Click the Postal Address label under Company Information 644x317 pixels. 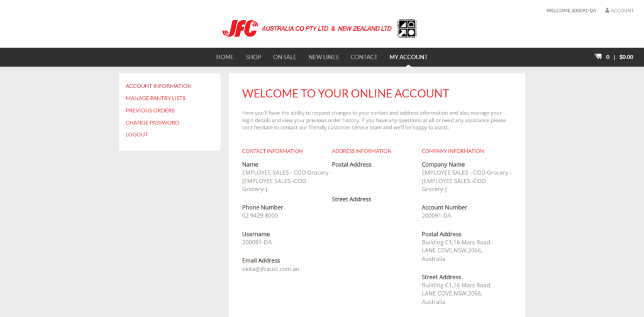click(441, 234)
